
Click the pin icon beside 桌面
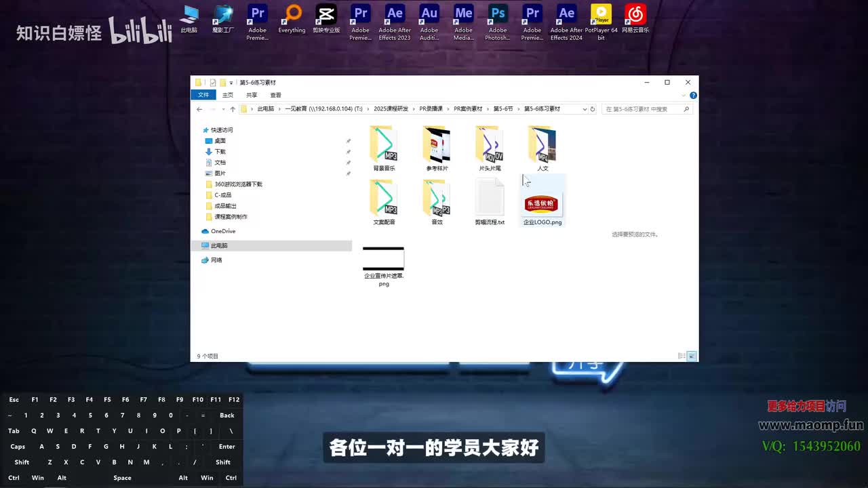coord(349,141)
